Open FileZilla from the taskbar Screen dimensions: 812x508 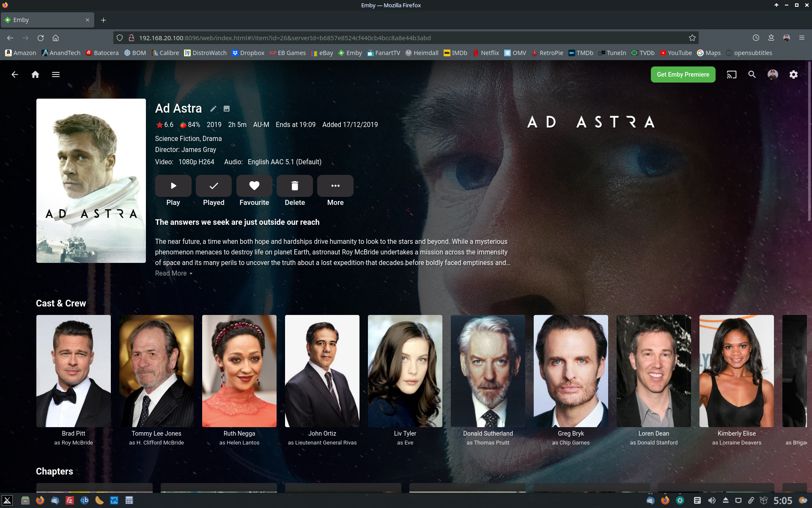click(70, 500)
